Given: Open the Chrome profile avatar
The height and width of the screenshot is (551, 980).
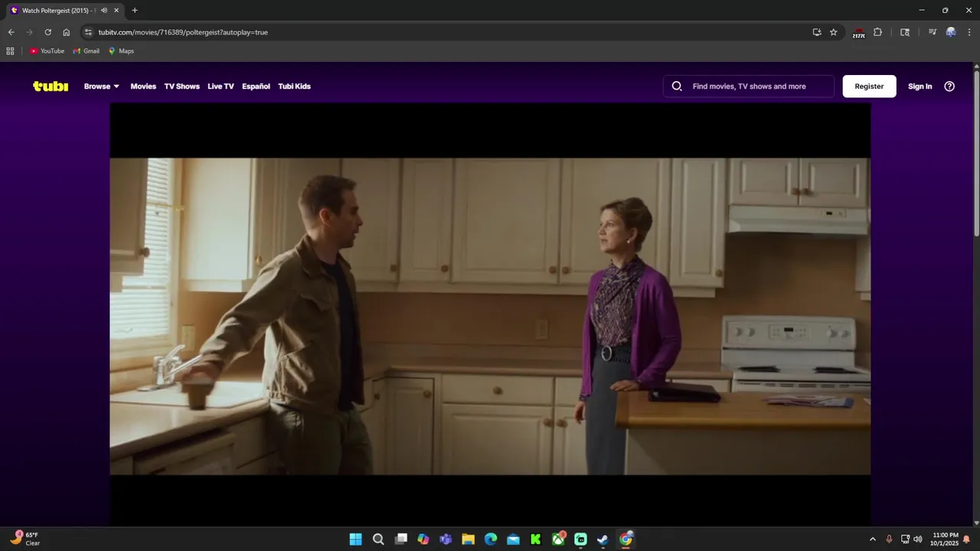Looking at the screenshot, I should click(951, 32).
